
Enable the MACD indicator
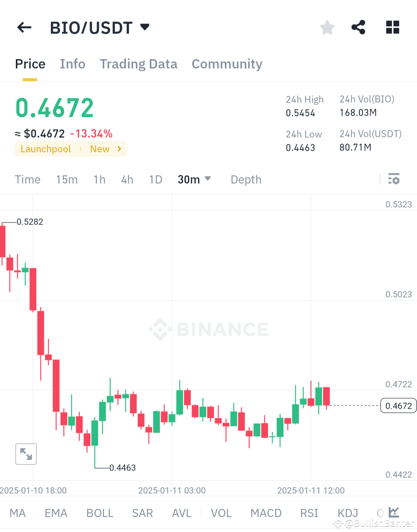click(266, 513)
